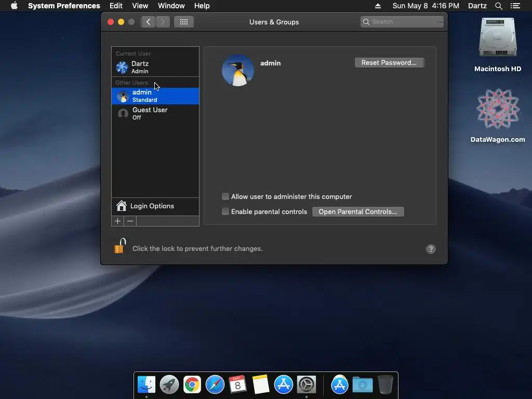
Task: Select the Guest User row
Action: tap(155, 113)
